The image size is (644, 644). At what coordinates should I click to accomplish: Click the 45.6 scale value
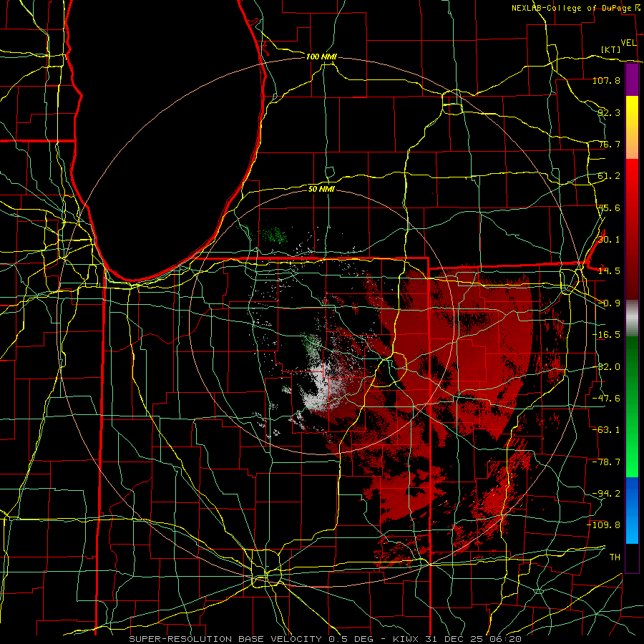tap(609, 208)
